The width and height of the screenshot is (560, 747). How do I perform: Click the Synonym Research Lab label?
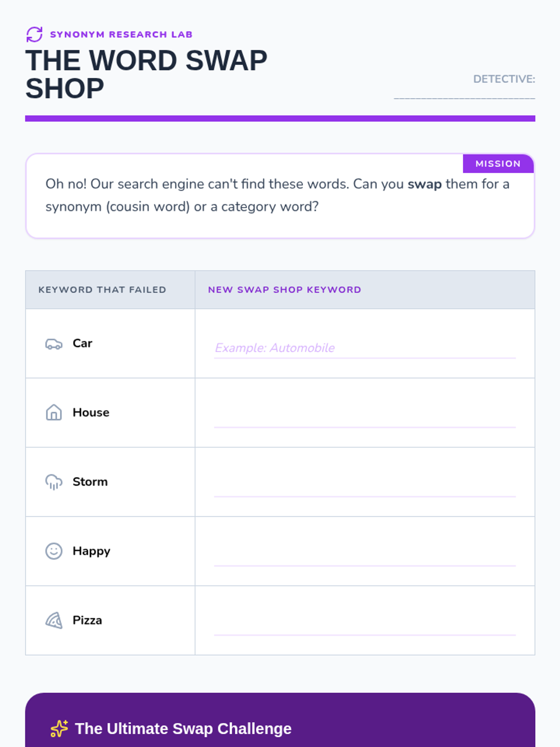pyautogui.click(x=121, y=35)
